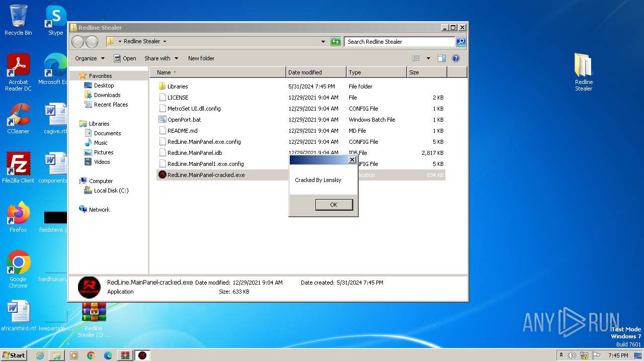
Task: Click New folder in the toolbar
Action: pos(201,58)
